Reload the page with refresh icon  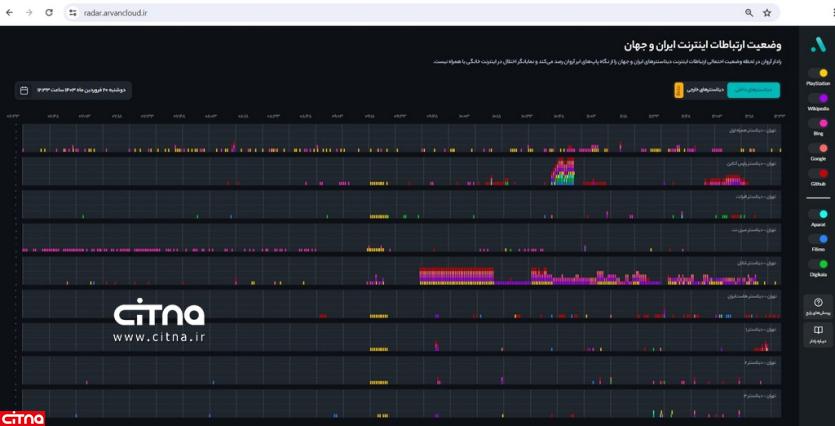click(49, 13)
